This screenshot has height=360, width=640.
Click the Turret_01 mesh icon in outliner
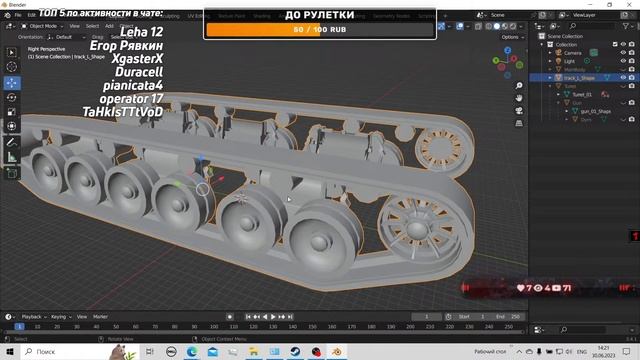click(x=567, y=94)
